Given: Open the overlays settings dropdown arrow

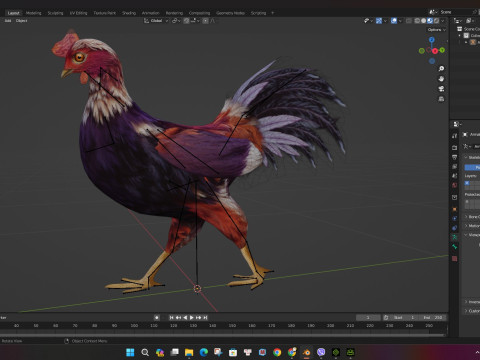Looking at the screenshot, I should [400, 21].
